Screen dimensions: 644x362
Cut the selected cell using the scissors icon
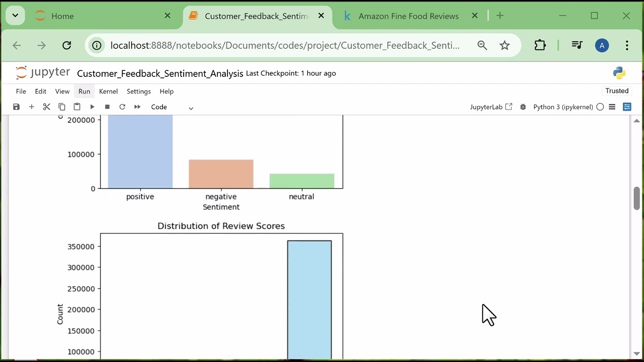point(47,107)
